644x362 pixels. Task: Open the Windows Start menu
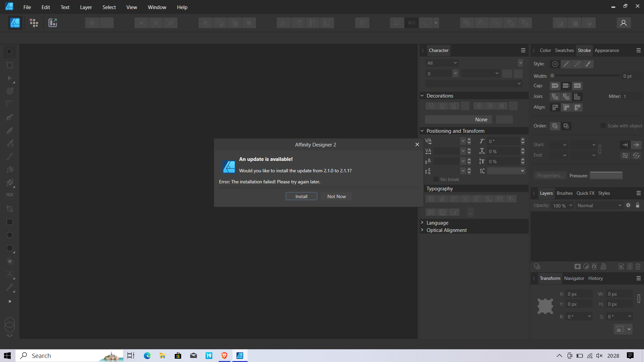tap(7, 356)
